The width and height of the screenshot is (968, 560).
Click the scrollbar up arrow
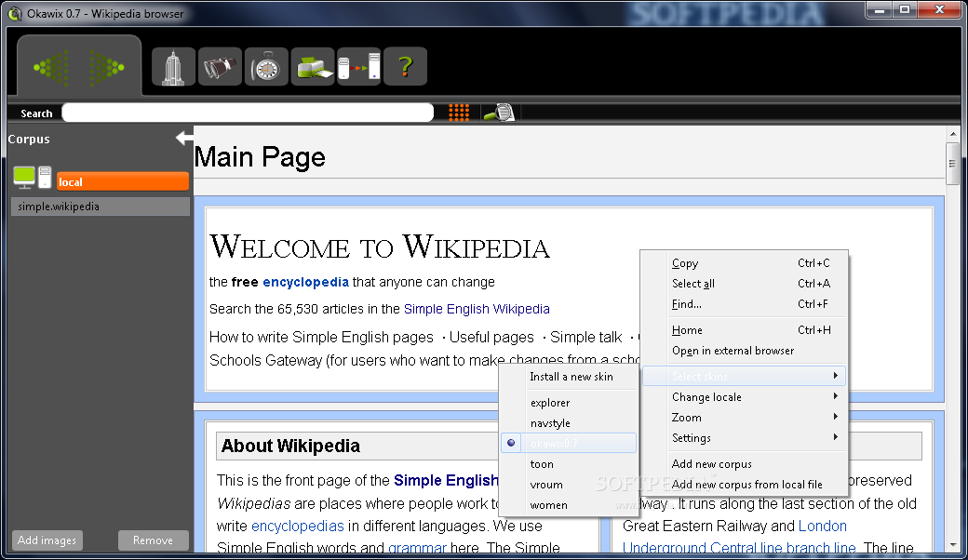953,133
